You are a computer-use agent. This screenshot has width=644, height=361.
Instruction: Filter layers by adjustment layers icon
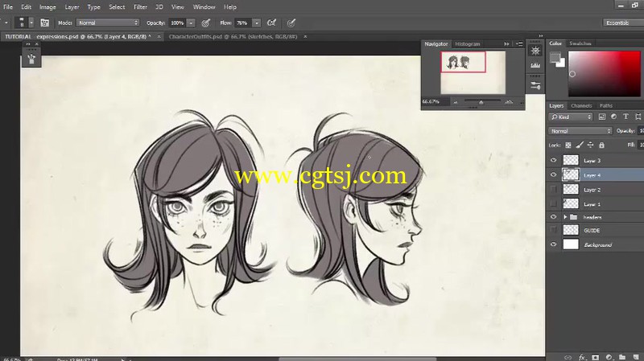coord(613,117)
